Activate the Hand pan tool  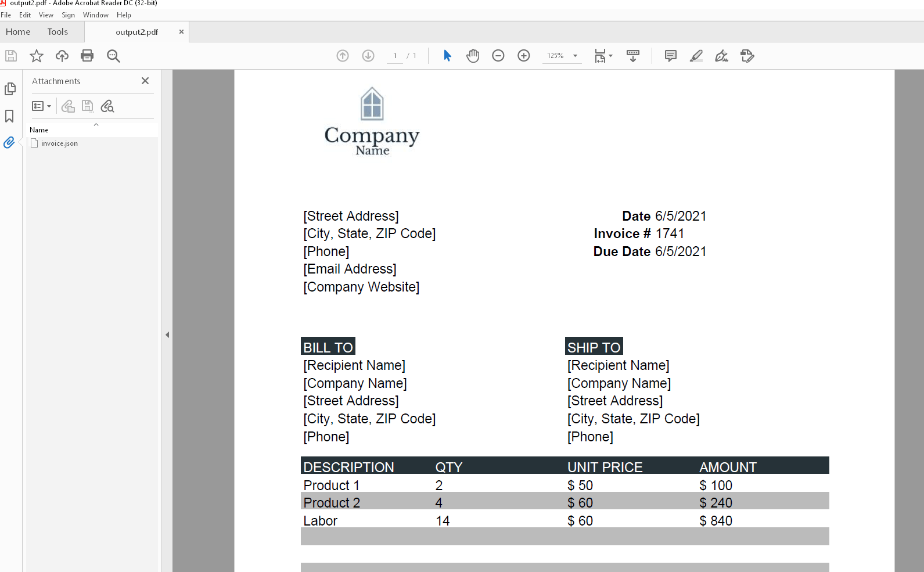point(473,56)
